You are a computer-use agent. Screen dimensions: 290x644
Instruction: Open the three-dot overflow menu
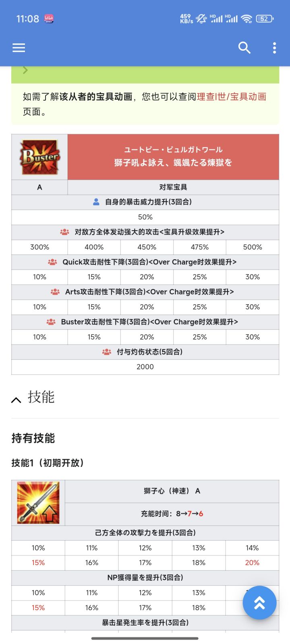pos(274,48)
